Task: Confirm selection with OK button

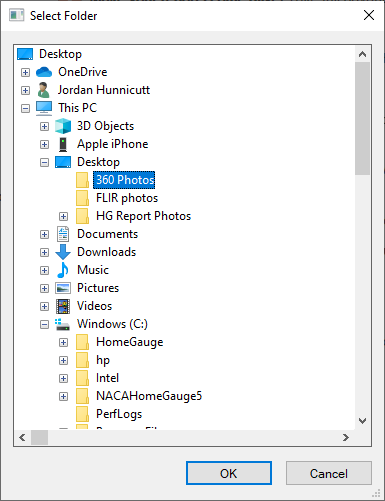Action: [x=229, y=473]
